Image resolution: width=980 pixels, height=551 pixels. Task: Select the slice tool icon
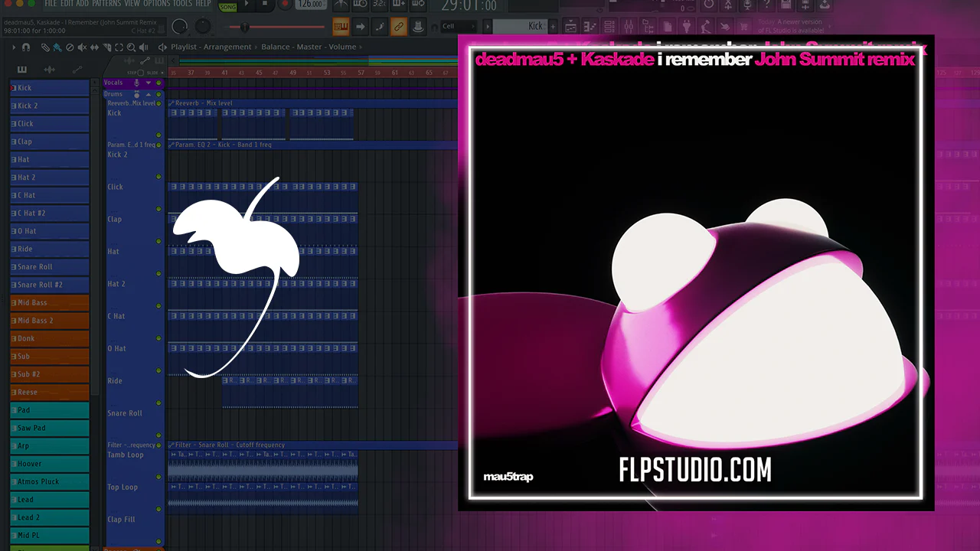106,47
